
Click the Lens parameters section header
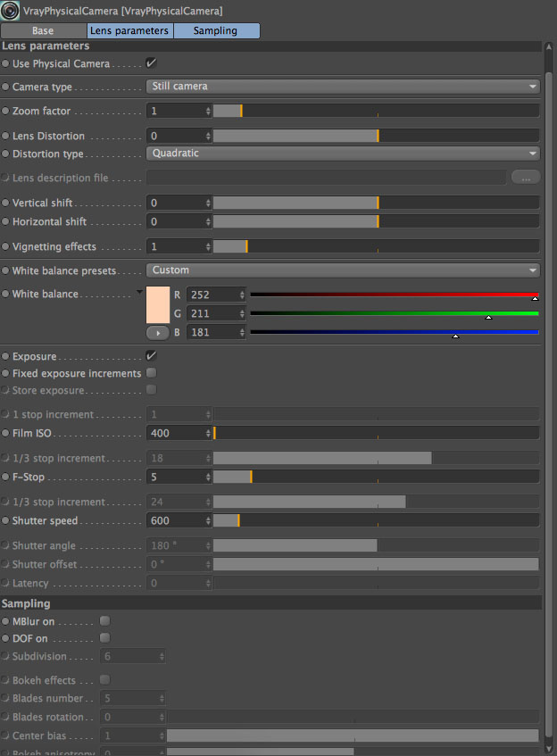(270, 46)
